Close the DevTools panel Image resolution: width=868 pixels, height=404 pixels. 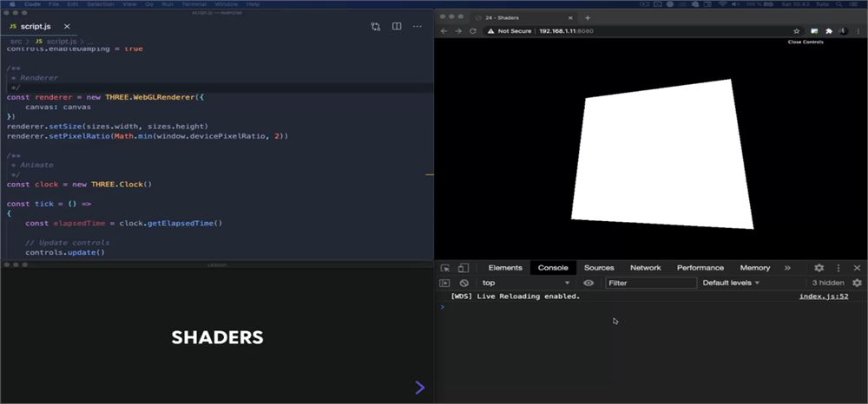(x=857, y=268)
